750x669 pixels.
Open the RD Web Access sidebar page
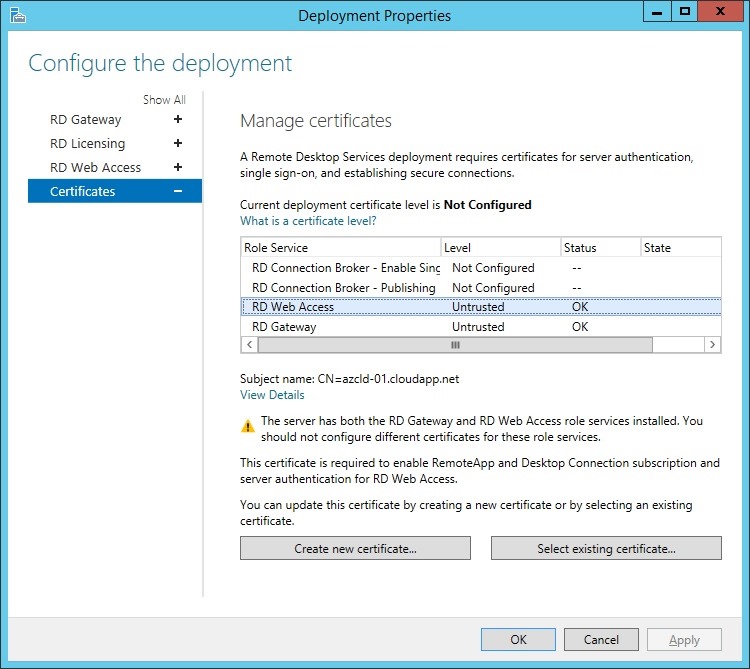pos(95,167)
